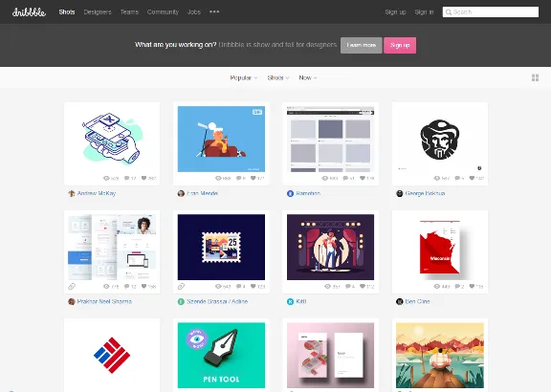Like Andrew McKay's shot with heart icon

tap(143, 178)
